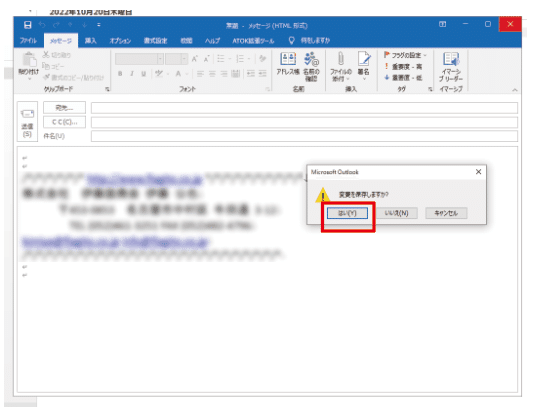Click the 切り取り scissors icon
The height and width of the screenshot is (411, 542).
coord(46,55)
